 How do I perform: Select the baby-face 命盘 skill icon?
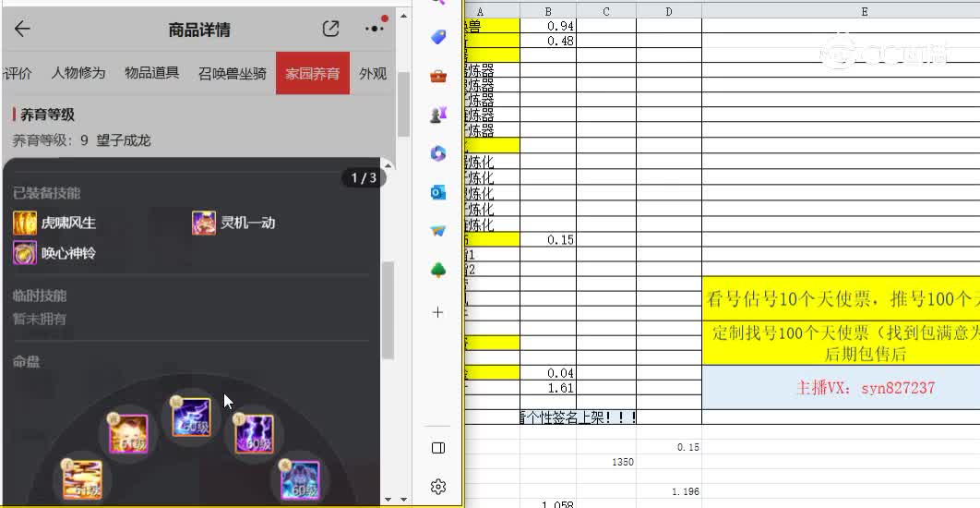128,433
